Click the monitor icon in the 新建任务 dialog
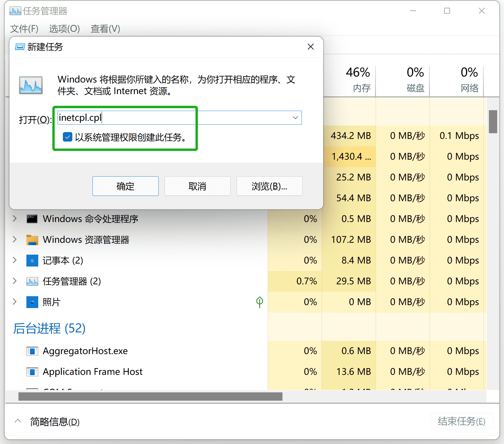Viewport: 504px width, 444px height. [x=31, y=85]
